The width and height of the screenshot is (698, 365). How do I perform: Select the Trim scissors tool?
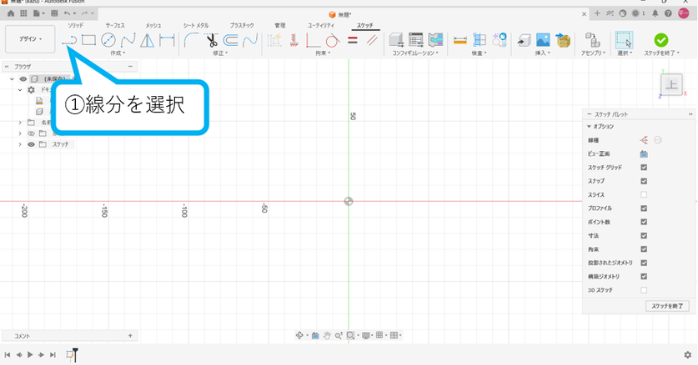(x=211, y=41)
